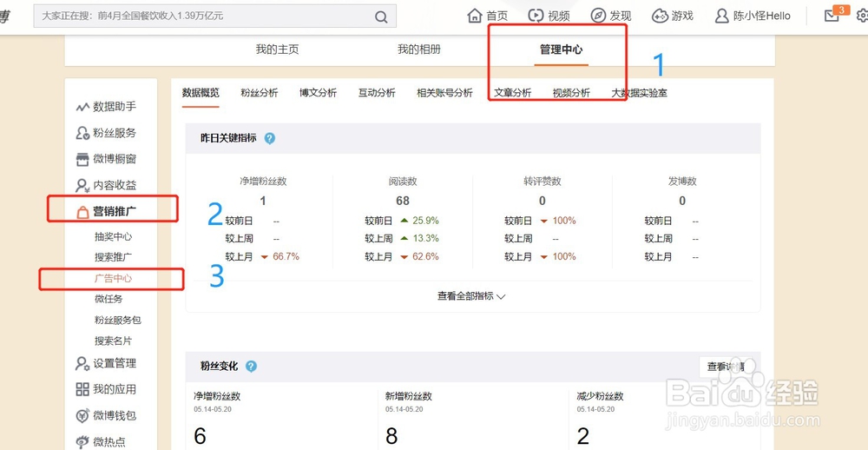
Task: Click help icon next to 粉丝变化
Action: (251, 367)
